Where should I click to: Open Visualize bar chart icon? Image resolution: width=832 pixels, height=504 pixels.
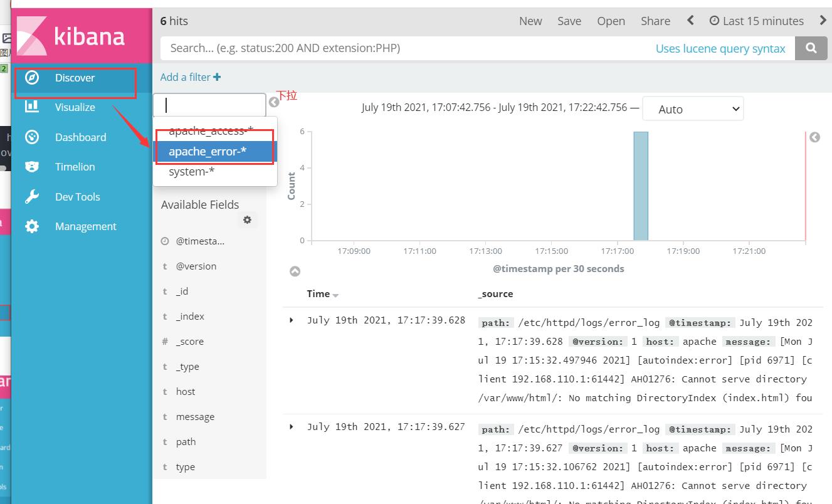32,107
